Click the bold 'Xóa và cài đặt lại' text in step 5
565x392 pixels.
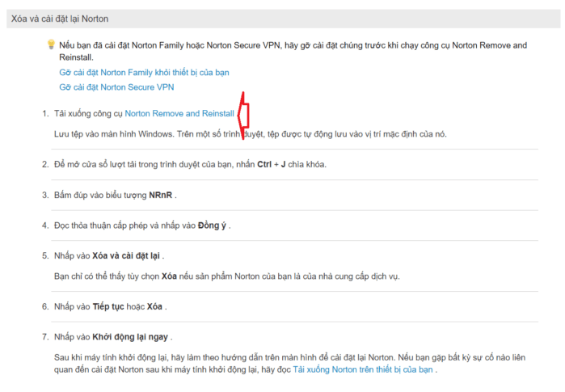pyautogui.click(x=126, y=255)
